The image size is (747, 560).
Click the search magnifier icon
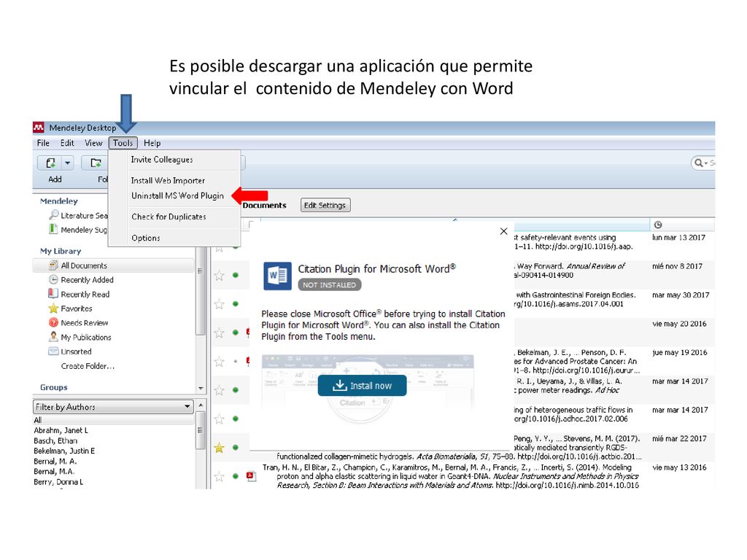698,163
